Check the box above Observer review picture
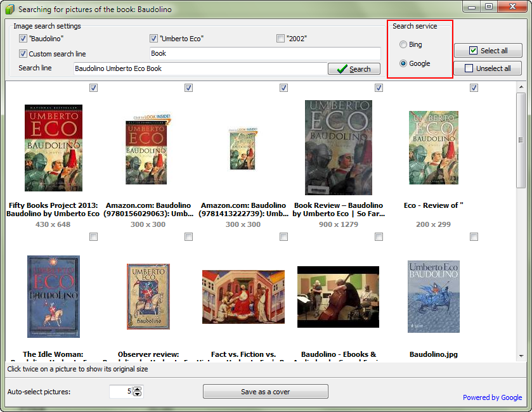Image resolution: width=532 pixels, height=412 pixels. pyautogui.click(x=189, y=236)
